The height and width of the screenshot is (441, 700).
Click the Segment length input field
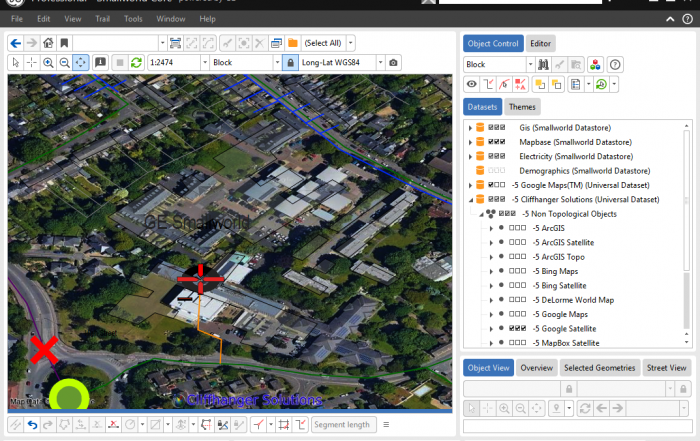click(x=344, y=425)
